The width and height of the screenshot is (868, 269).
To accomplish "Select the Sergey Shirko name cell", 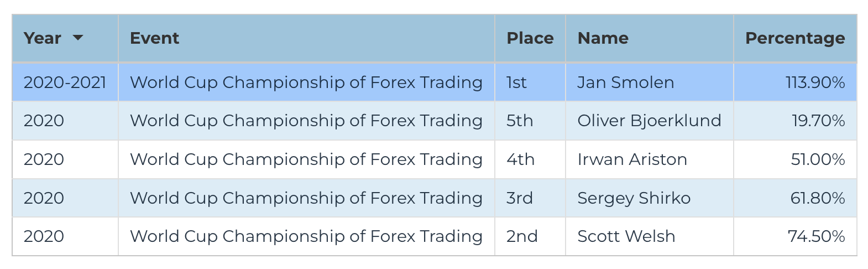I will (x=650, y=198).
